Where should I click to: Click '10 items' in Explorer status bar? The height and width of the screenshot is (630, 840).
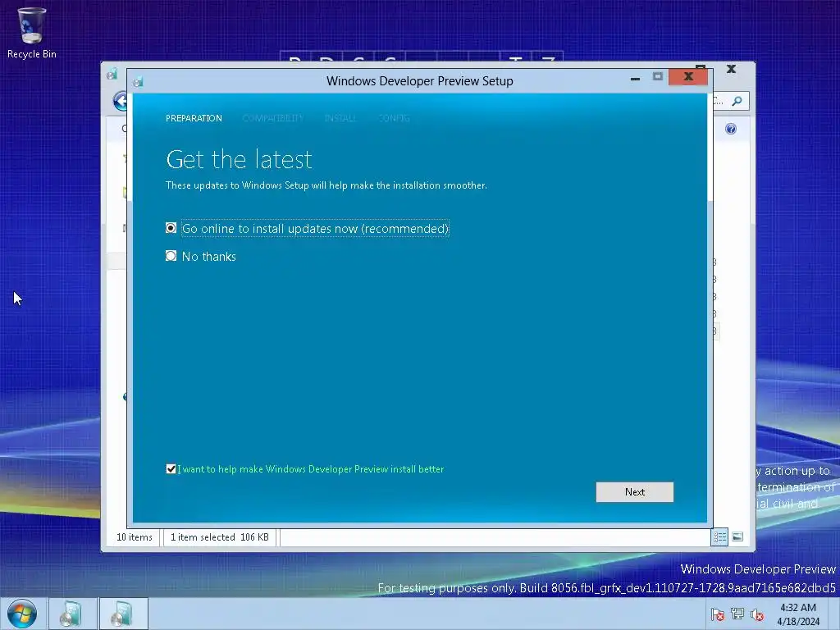tap(135, 536)
